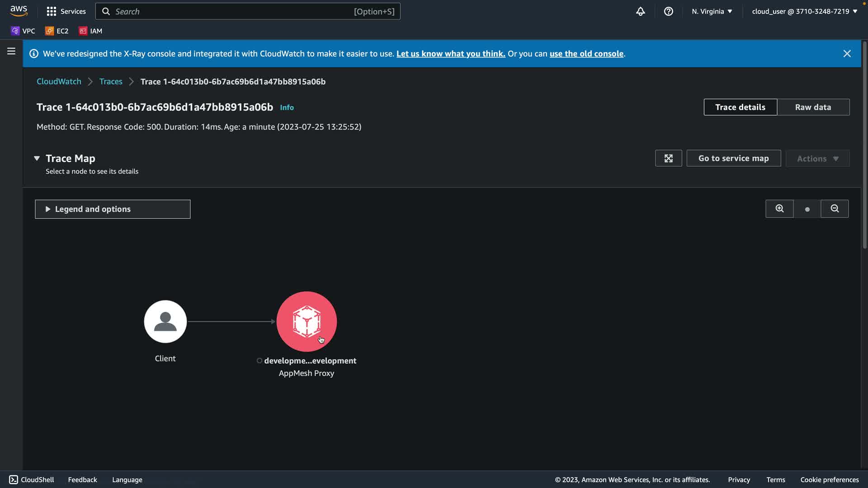Click the AppMesh Proxy red node
Screen dimensions: 868x488
(x=307, y=321)
